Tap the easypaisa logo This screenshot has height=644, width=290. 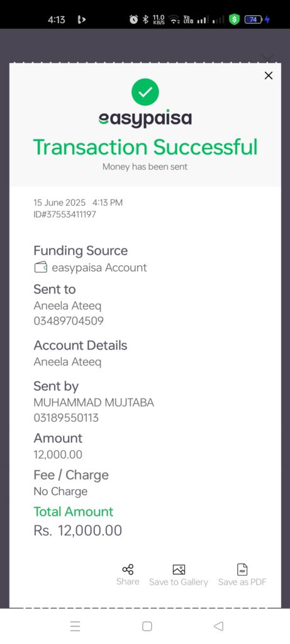click(x=145, y=119)
